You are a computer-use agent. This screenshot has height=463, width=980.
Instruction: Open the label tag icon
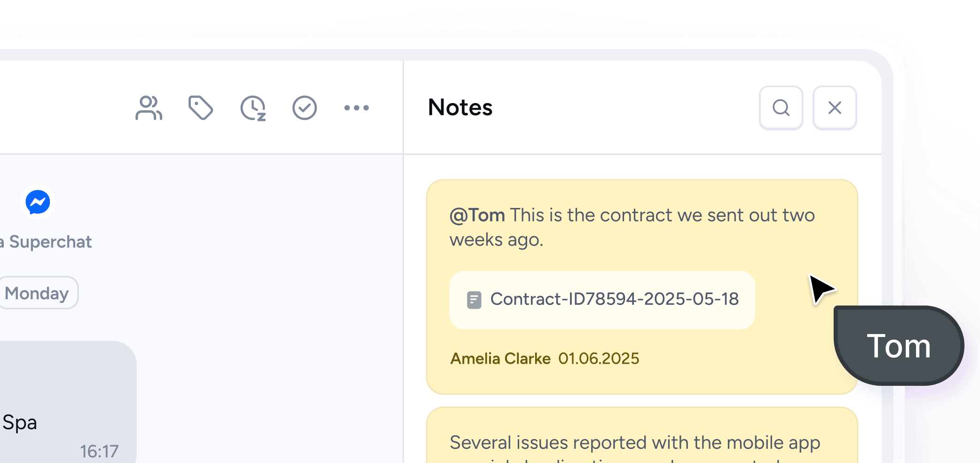(201, 108)
